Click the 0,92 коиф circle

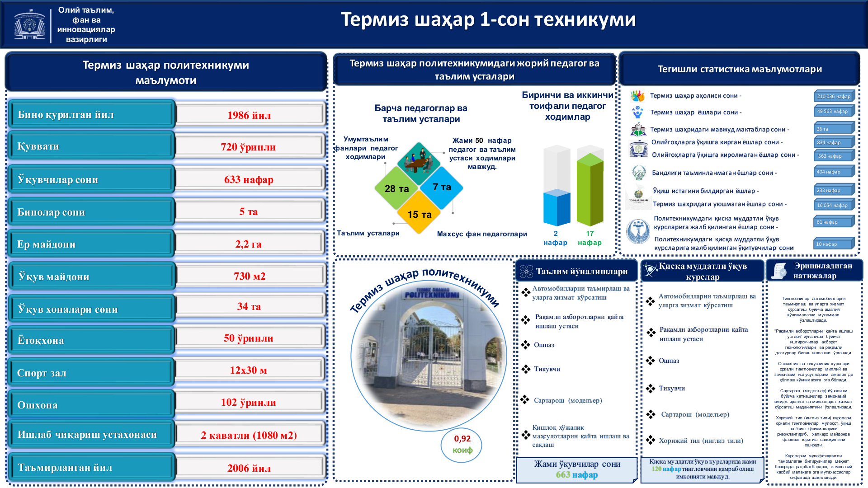coord(462,445)
